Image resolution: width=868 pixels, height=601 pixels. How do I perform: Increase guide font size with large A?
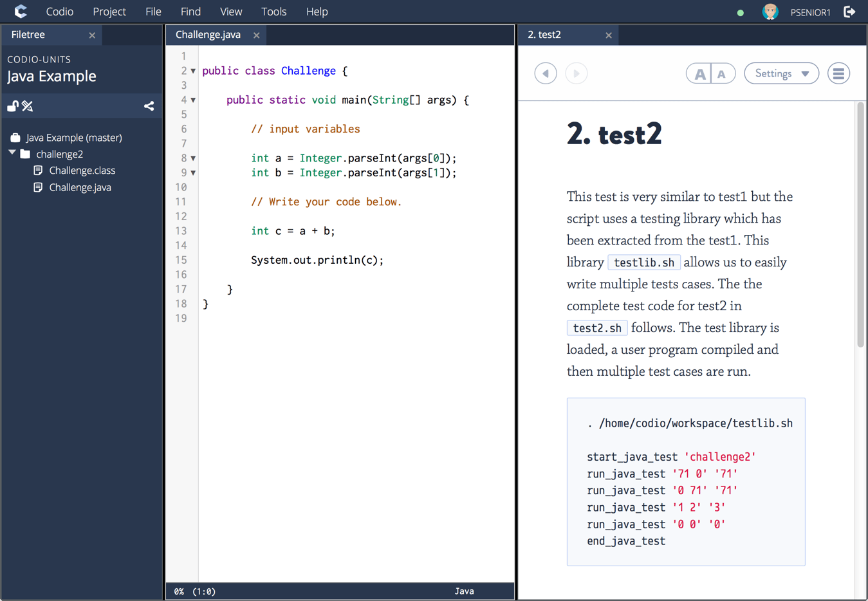coord(699,74)
